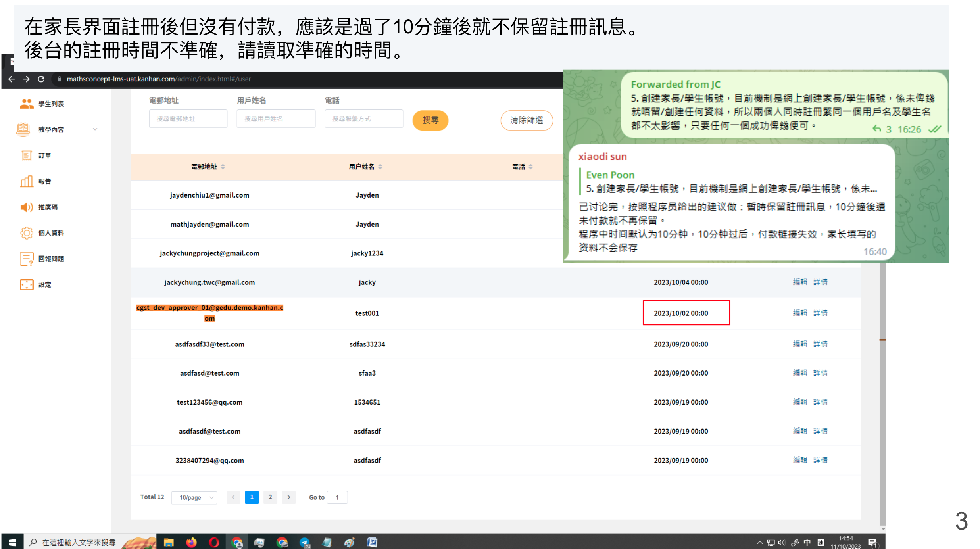Open 個人資料 gear icon
980x549 pixels.
click(x=26, y=233)
